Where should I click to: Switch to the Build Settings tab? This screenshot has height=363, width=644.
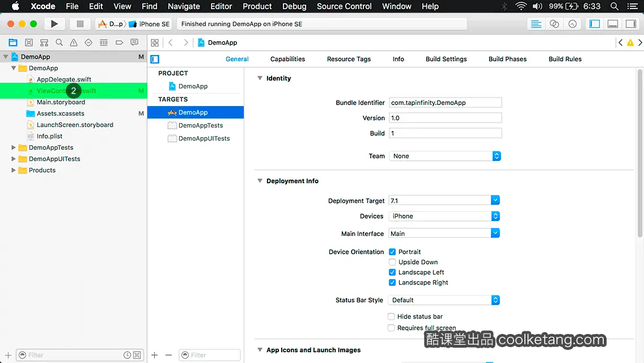[446, 59]
